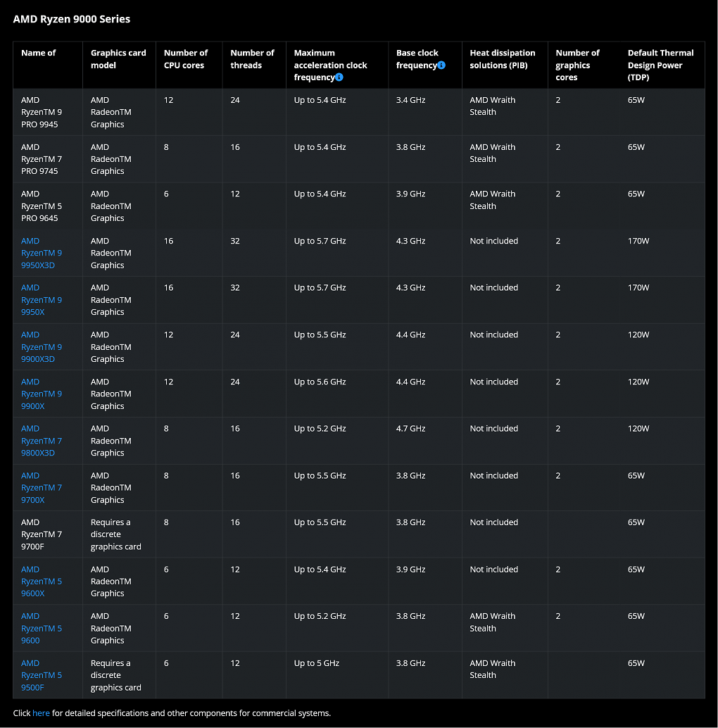Click the 'here' link for detailed specifications
This screenshot has width=718, height=728.
pos(41,713)
